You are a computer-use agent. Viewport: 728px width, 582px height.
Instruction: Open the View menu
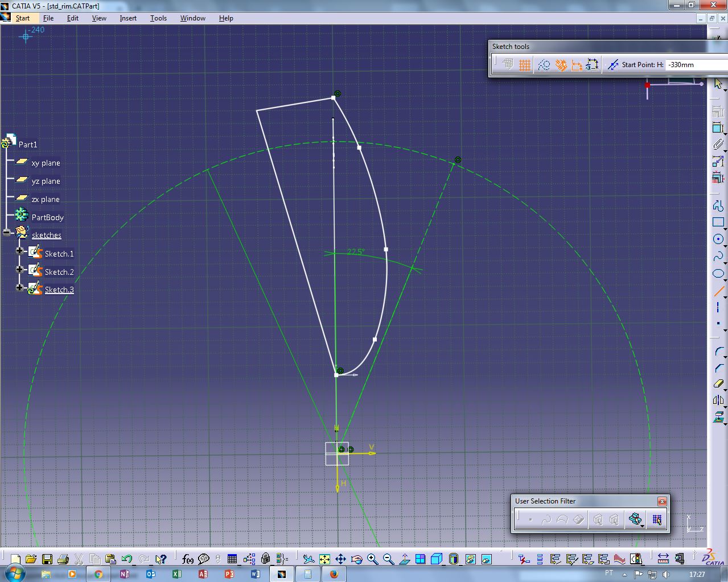pyautogui.click(x=99, y=18)
